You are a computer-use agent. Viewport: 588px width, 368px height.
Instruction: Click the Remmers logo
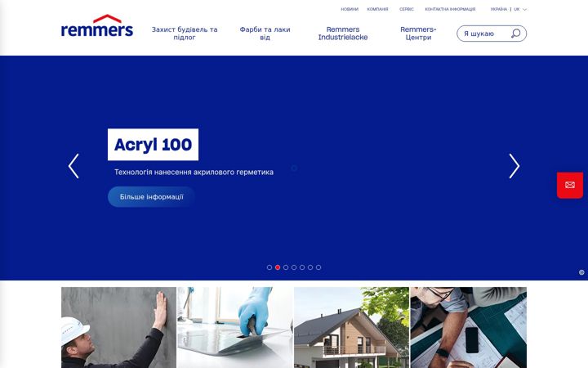pyautogui.click(x=97, y=26)
